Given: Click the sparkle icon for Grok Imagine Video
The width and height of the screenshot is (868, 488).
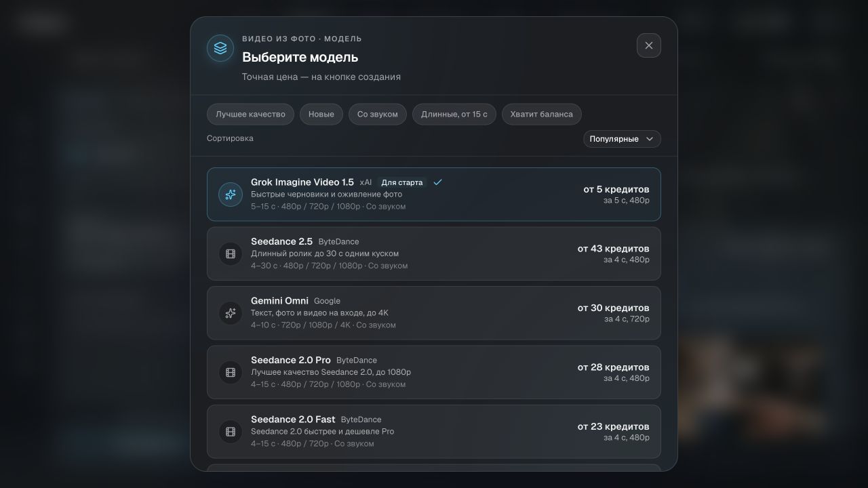Looking at the screenshot, I should [231, 195].
